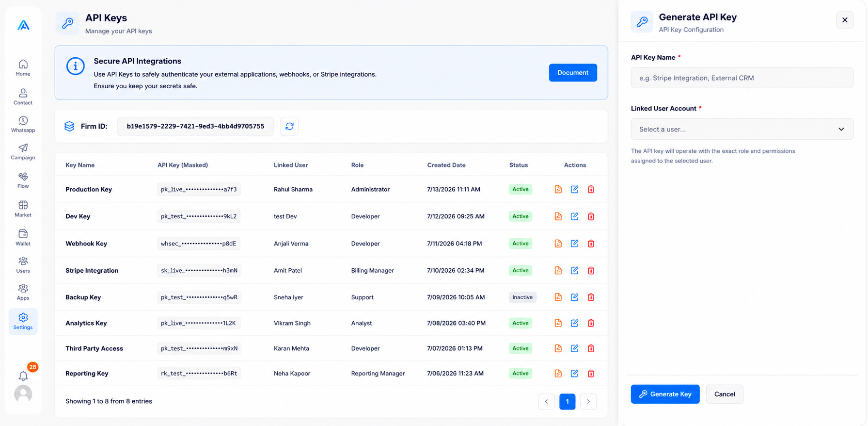Go to previous page of entries
This screenshot has width=868, height=426.
[x=546, y=401]
